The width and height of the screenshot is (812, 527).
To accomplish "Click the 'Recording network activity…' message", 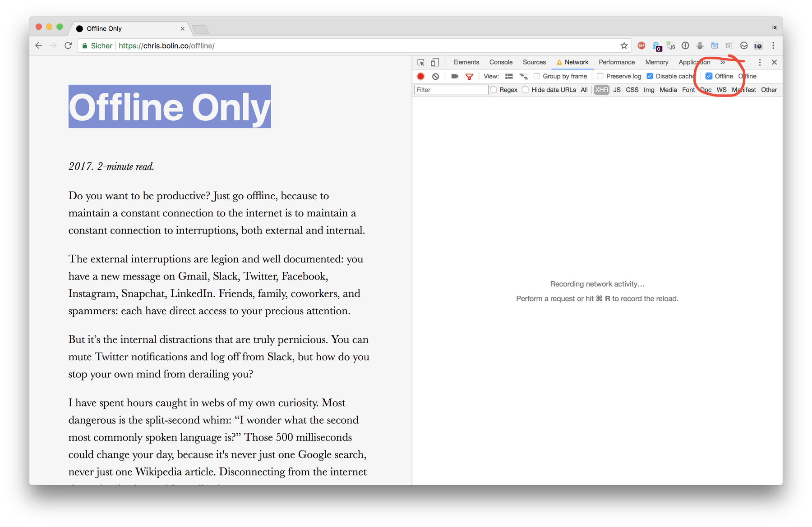I will tap(597, 284).
